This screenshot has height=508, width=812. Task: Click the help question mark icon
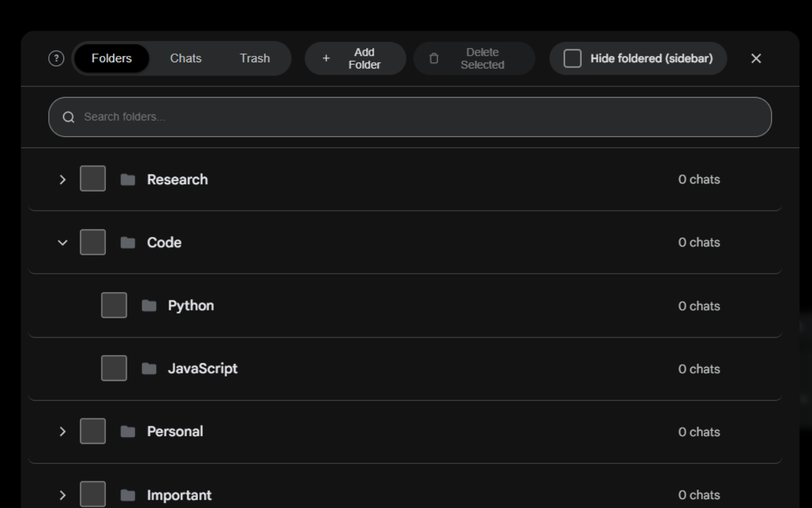[56, 58]
